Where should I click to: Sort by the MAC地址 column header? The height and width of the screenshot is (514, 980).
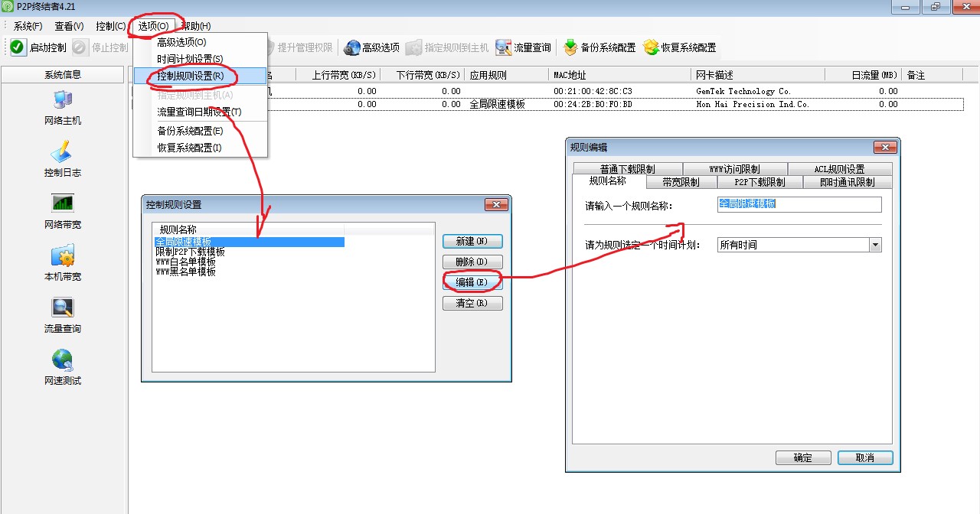(x=621, y=75)
